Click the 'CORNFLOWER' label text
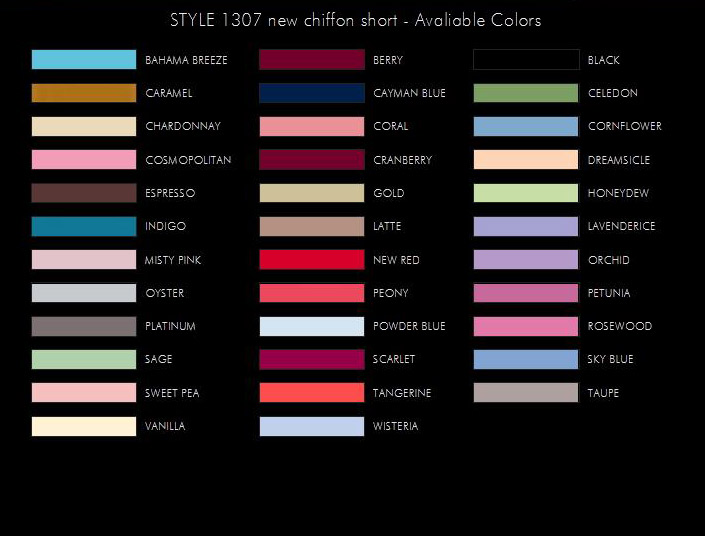Viewport: 705px width, 536px height. click(625, 126)
